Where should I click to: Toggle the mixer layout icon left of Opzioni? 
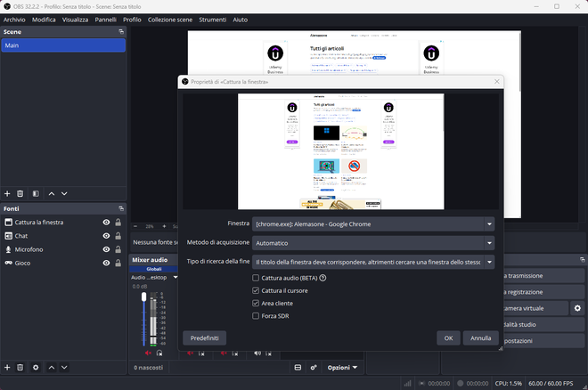298,368
